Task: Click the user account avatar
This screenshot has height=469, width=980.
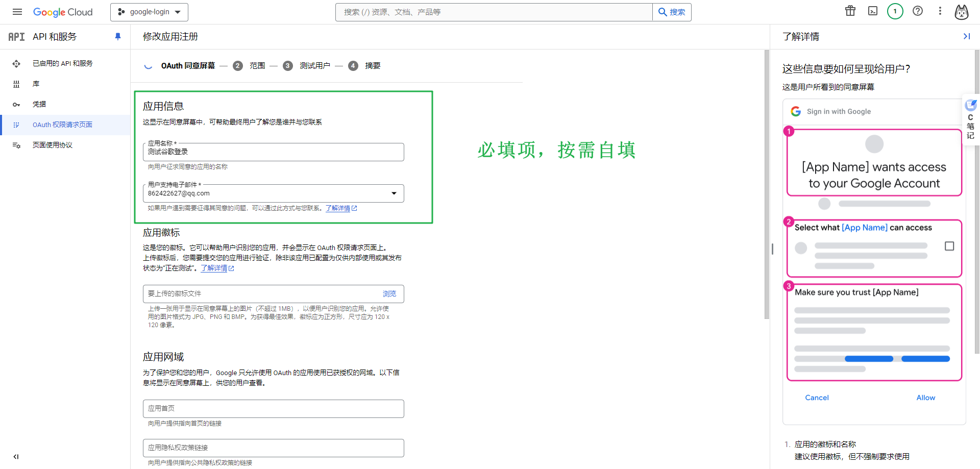Action: point(962,12)
